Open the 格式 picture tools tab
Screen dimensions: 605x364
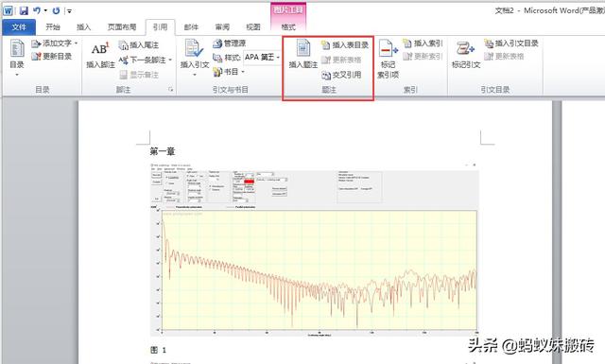pyautogui.click(x=288, y=27)
